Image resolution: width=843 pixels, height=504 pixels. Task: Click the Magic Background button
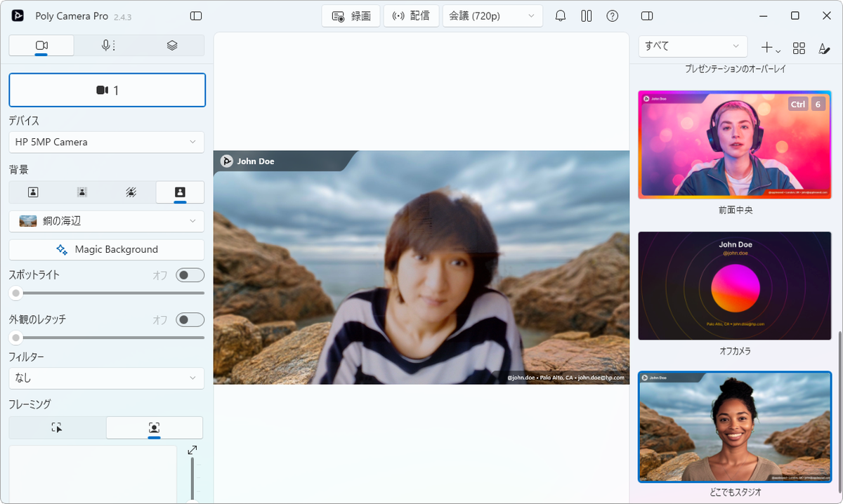[x=107, y=249]
